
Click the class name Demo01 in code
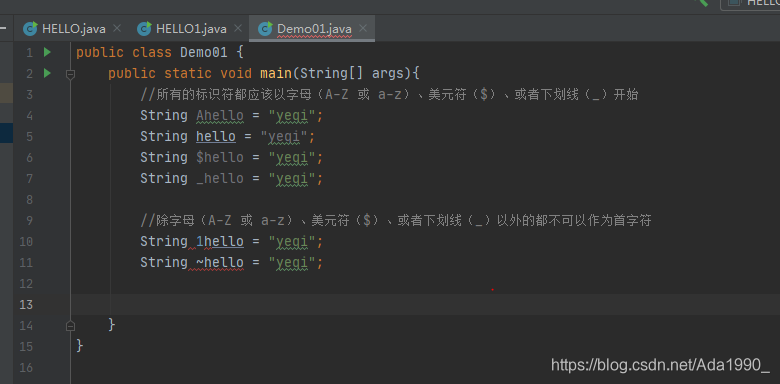click(x=204, y=52)
